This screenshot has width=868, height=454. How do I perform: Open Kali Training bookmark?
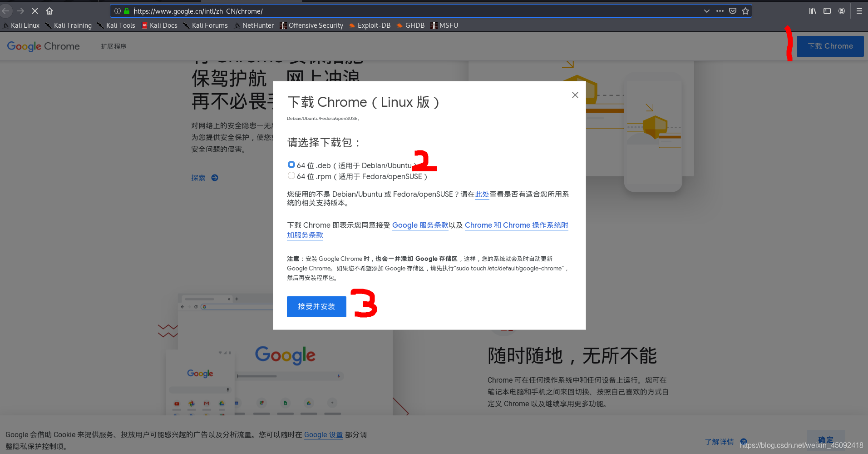click(x=68, y=25)
